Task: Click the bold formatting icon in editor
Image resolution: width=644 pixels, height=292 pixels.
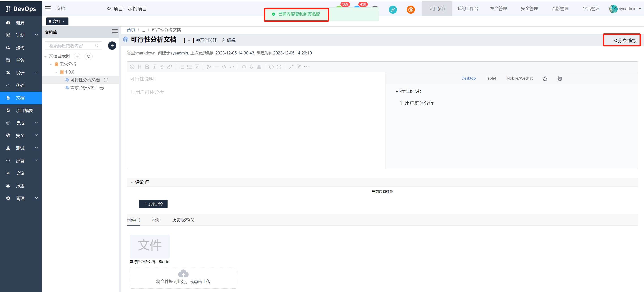Action: pyautogui.click(x=147, y=67)
